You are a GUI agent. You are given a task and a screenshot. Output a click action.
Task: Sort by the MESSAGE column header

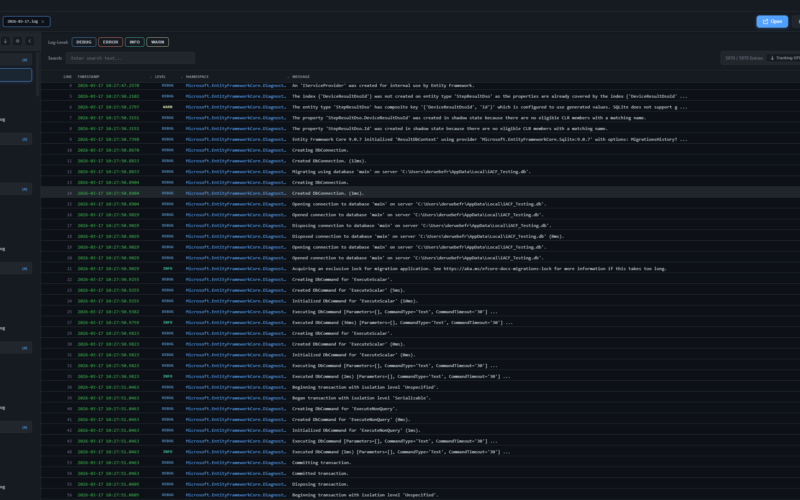point(301,77)
